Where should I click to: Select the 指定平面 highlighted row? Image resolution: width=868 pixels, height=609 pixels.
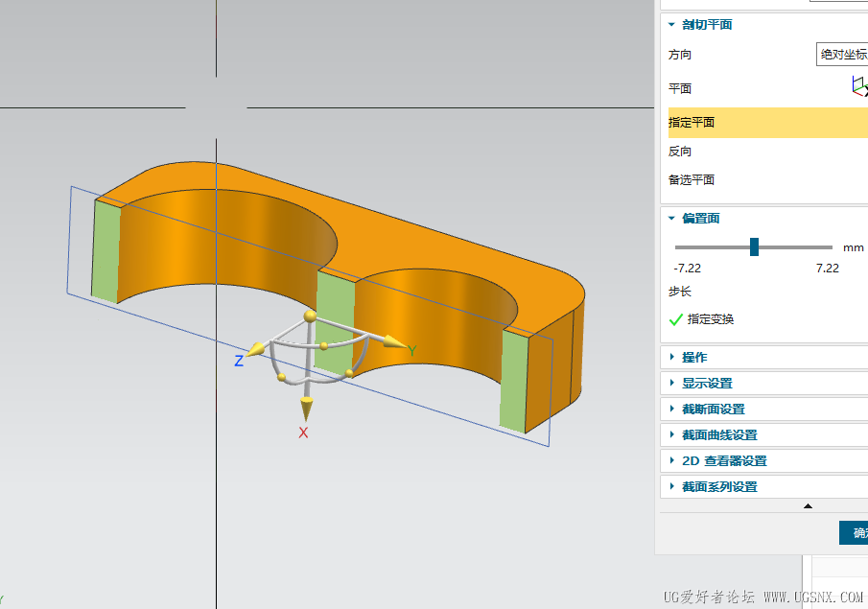(768, 123)
